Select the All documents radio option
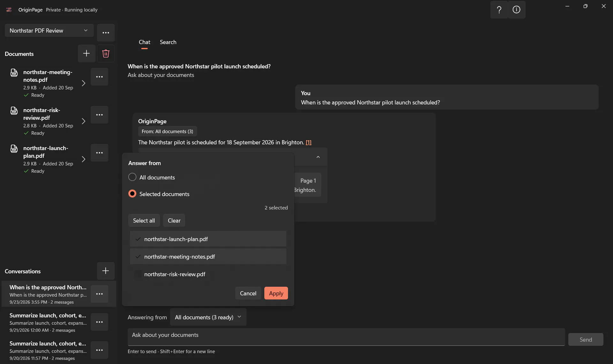 tap(132, 177)
